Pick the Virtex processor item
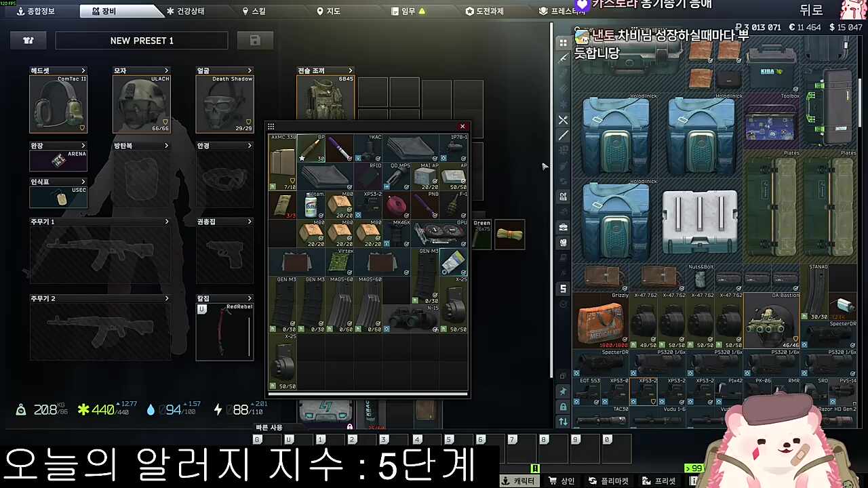The image size is (868, 488). (x=340, y=262)
